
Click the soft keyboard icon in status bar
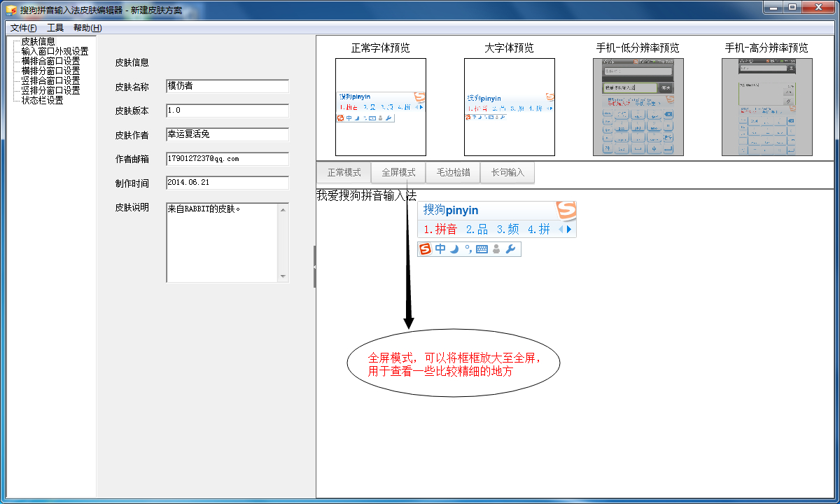tap(482, 249)
